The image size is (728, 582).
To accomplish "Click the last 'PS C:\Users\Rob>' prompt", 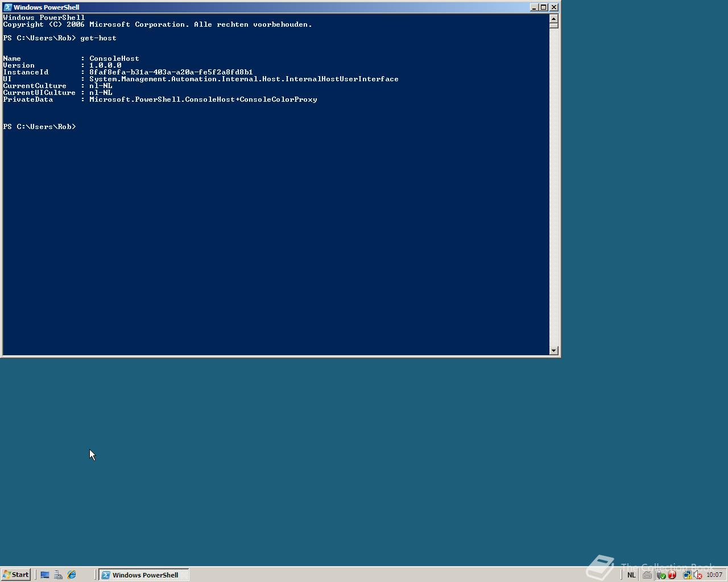I will click(x=39, y=127).
